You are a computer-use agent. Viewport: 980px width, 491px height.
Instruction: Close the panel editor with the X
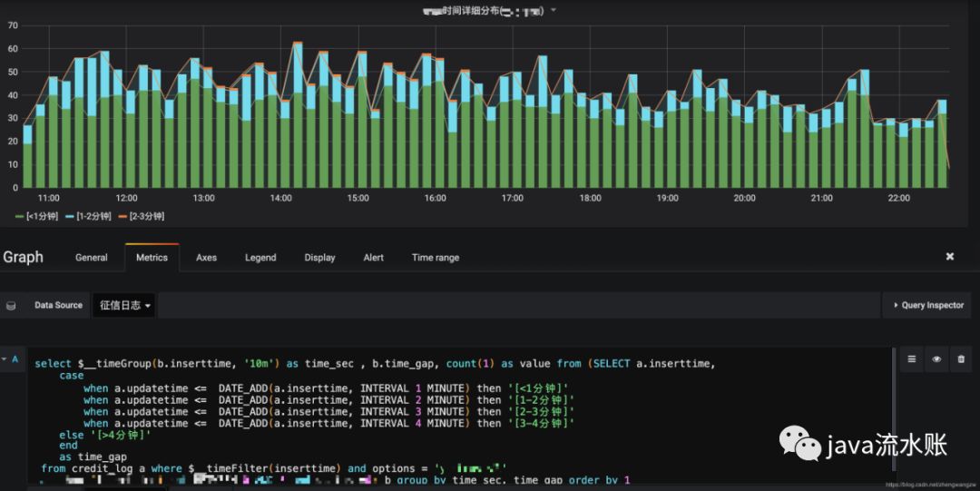pos(950,257)
